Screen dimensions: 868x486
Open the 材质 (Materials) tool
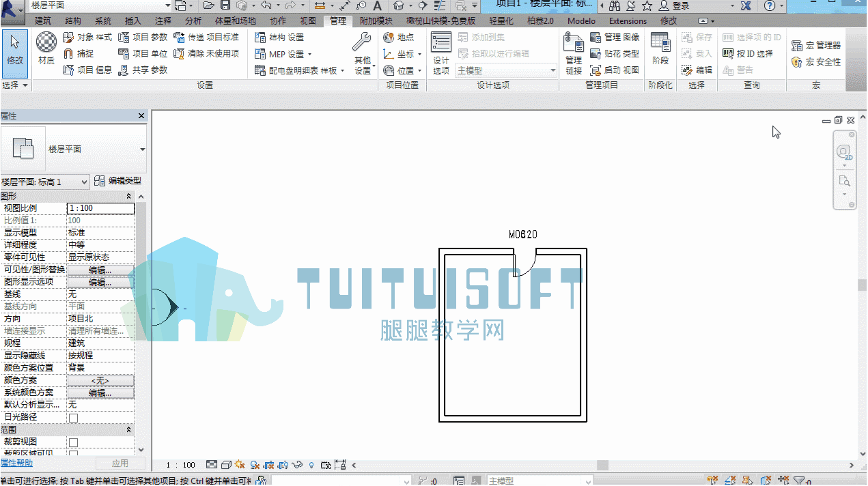click(x=46, y=48)
